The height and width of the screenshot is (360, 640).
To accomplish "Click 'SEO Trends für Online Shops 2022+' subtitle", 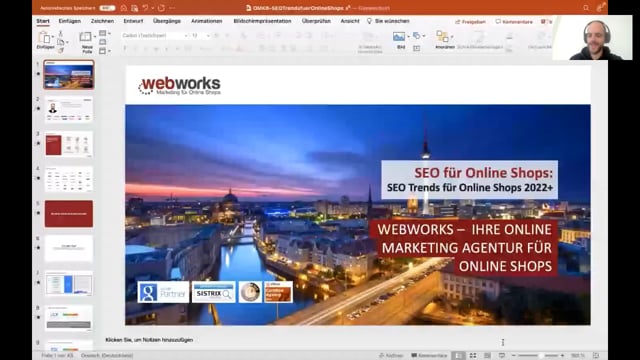I will tap(470, 188).
